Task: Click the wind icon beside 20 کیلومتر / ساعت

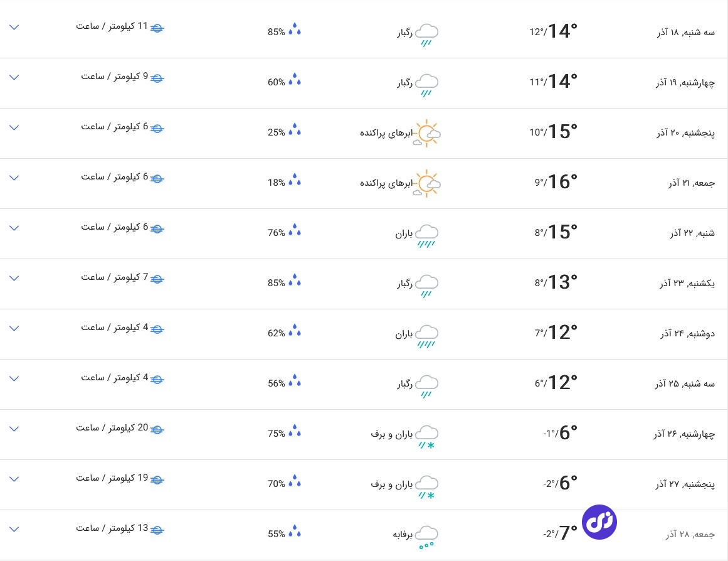Action: point(157,429)
